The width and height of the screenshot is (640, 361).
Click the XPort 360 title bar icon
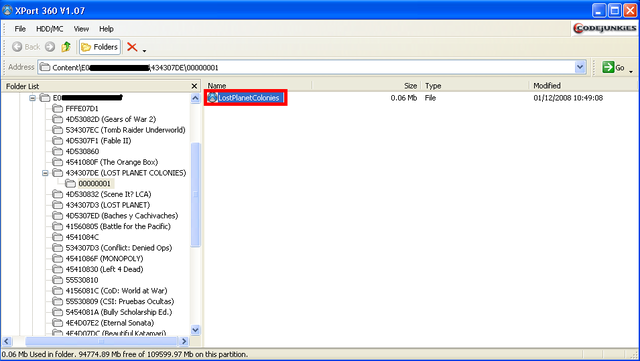point(7,10)
